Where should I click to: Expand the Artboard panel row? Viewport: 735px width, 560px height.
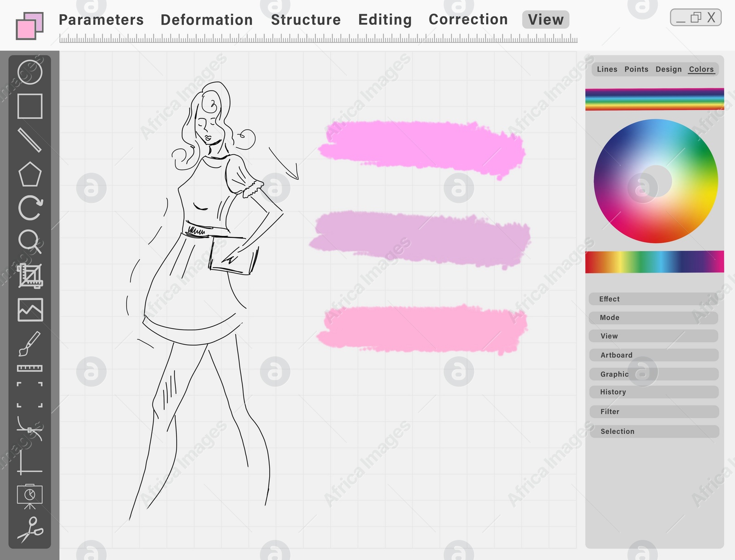coord(653,355)
